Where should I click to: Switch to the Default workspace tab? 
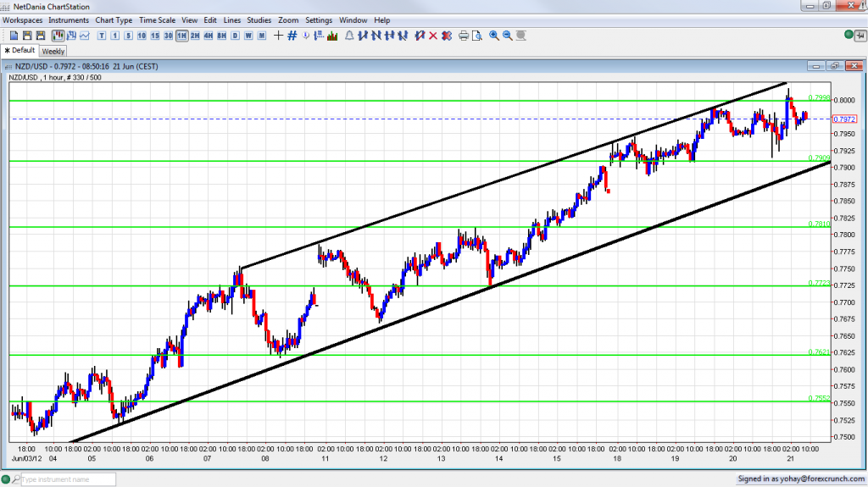click(x=20, y=50)
